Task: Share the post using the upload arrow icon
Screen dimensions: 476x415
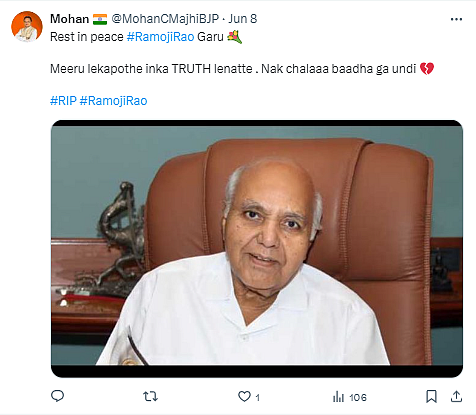Action: pos(456,396)
